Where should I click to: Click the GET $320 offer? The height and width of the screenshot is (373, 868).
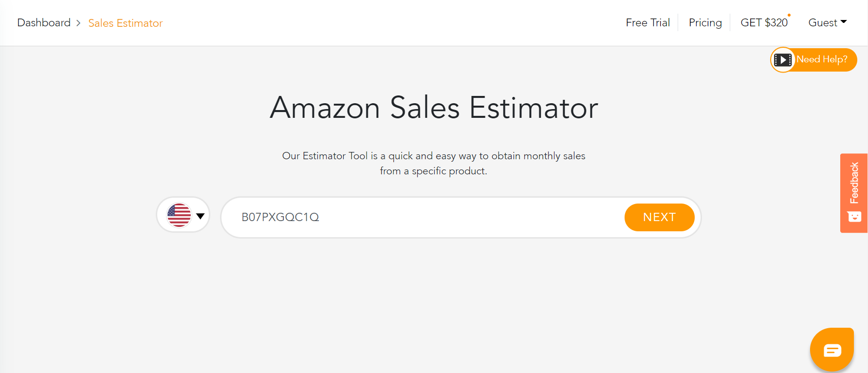click(x=764, y=22)
